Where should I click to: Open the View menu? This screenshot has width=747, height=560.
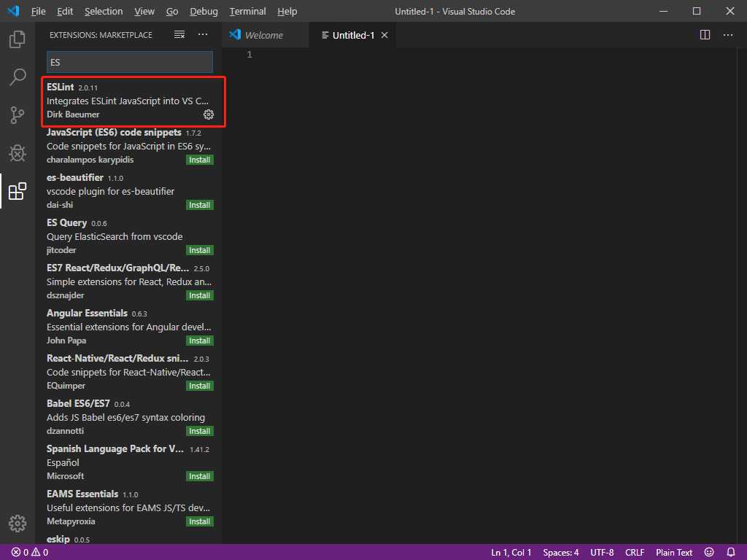pos(144,11)
